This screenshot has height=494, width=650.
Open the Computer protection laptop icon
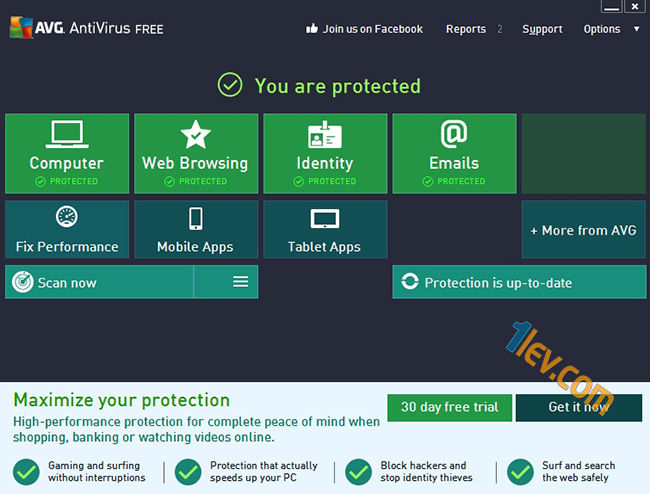67,134
